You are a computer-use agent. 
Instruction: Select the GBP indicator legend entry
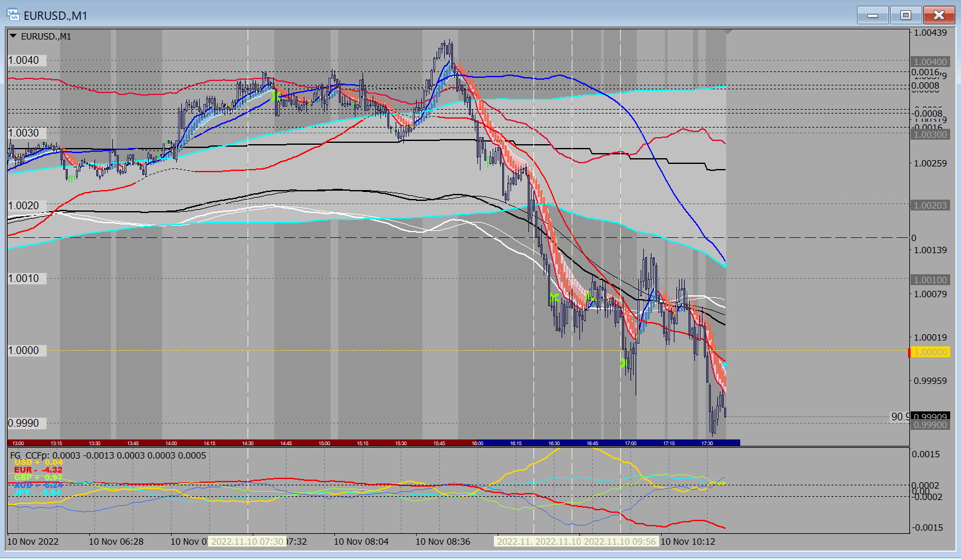pyautogui.click(x=38, y=478)
